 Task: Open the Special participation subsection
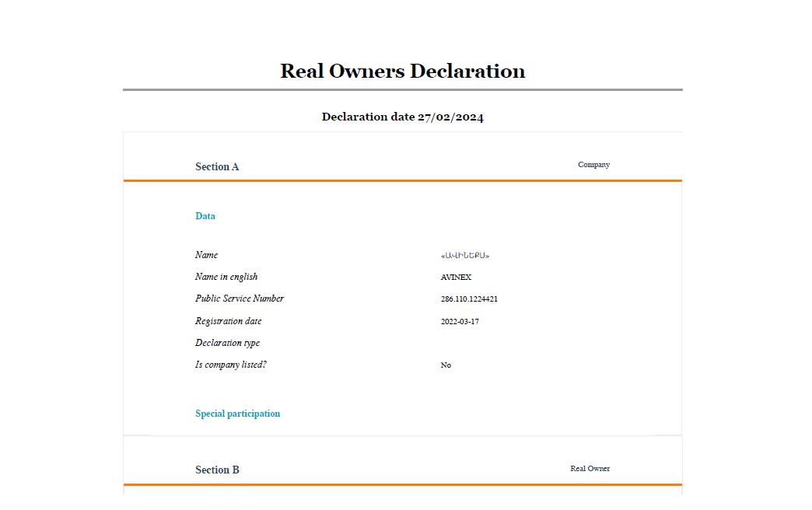[237, 414]
